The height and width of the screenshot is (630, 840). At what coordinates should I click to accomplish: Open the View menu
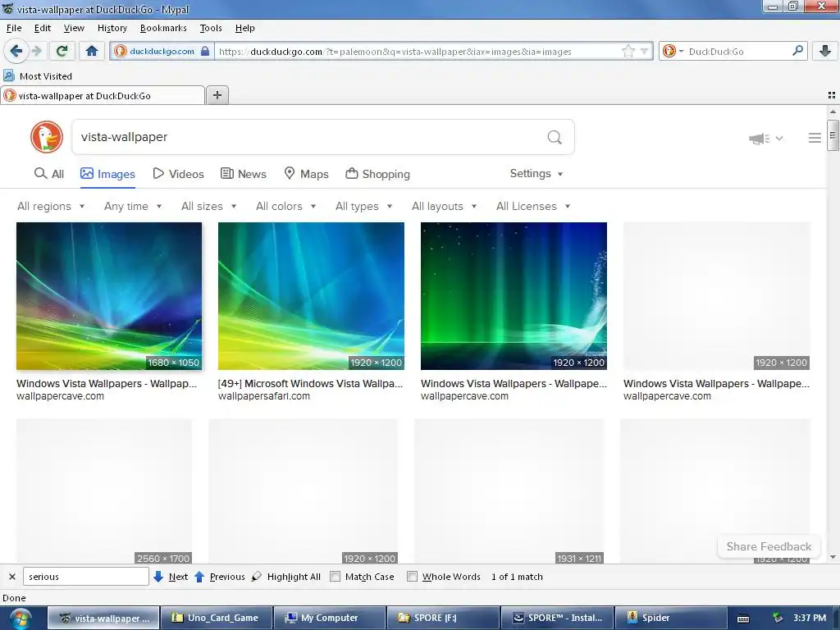(x=74, y=28)
